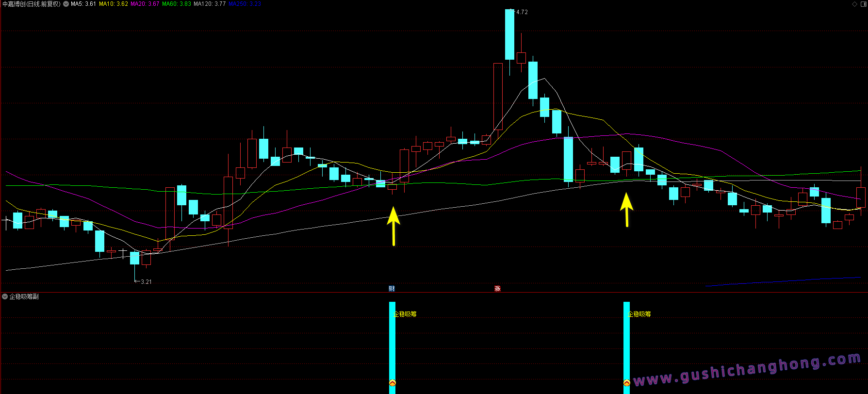The width and height of the screenshot is (868, 394).
Task: Select the magenta MA20 moving average label
Action: coord(145,4)
